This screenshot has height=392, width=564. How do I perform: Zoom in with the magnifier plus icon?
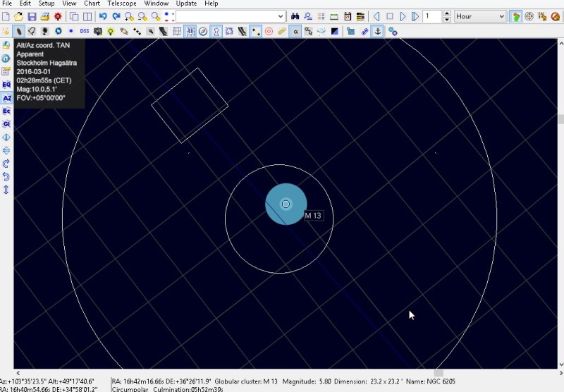[129, 16]
